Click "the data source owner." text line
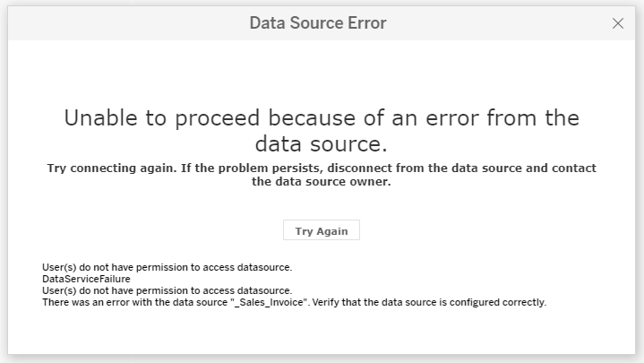This screenshot has width=644, height=363. point(322,181)
